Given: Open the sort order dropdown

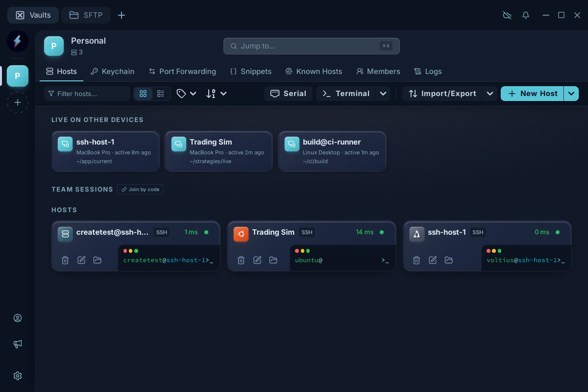Looking at the screenshot, I should (216, 94).
